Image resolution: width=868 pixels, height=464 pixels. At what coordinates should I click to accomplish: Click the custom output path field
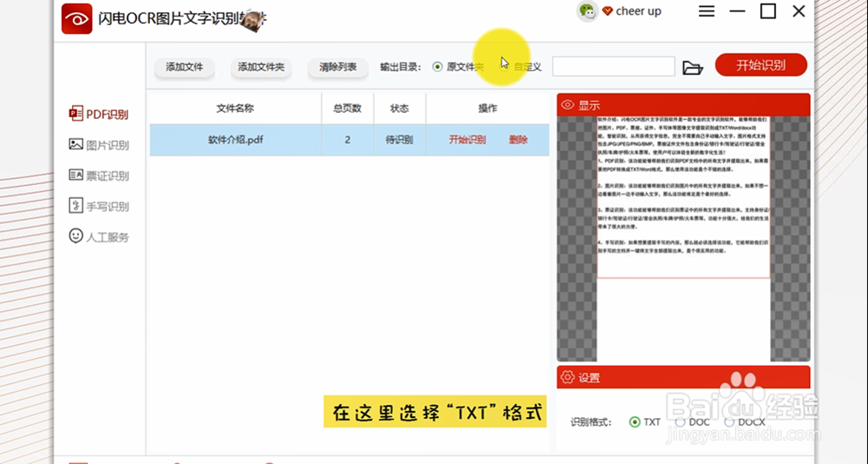(614, 67)
